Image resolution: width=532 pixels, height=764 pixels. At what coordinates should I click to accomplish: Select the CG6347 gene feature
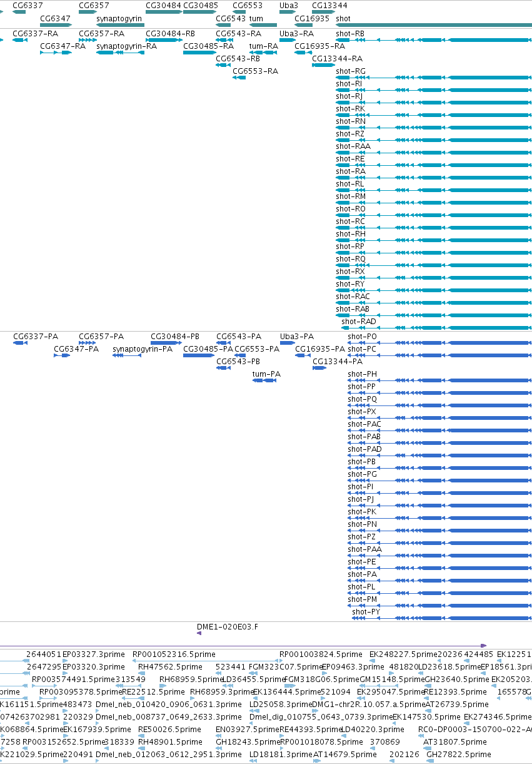(x=56, y=26)
